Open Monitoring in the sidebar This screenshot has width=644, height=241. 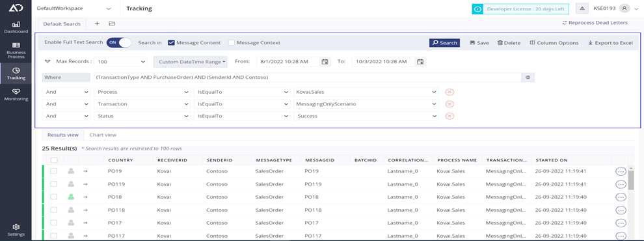pos(16,94)
